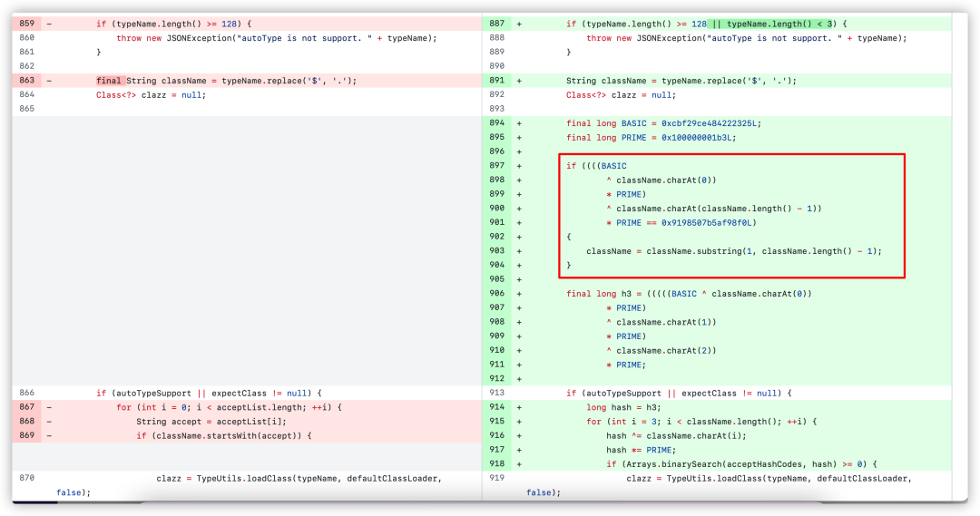
Task: Click the text 'String accept = acceptList[i];'
Action: pyautogui.click(x=211, y=422)
